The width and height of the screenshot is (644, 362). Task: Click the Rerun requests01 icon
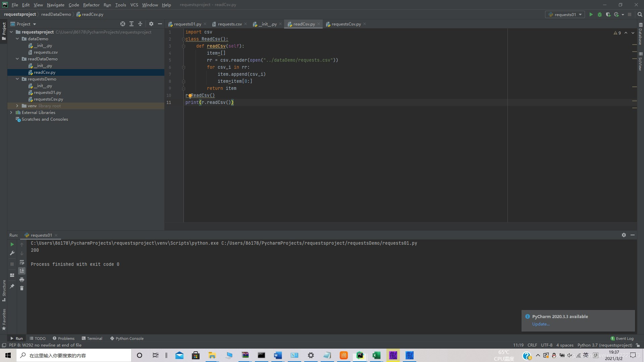12,244
